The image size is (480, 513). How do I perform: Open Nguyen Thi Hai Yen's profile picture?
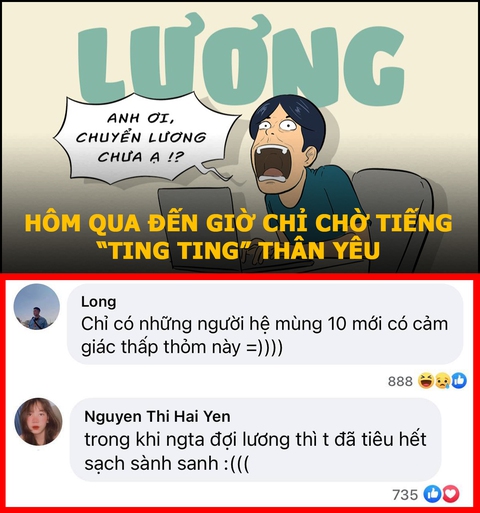click(38, 422)
